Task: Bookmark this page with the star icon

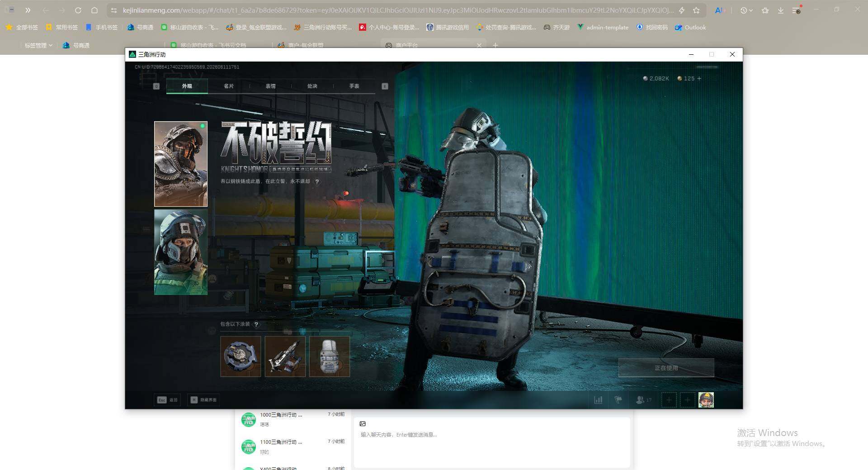Action: pyautogui.click(x=697, y=10)
